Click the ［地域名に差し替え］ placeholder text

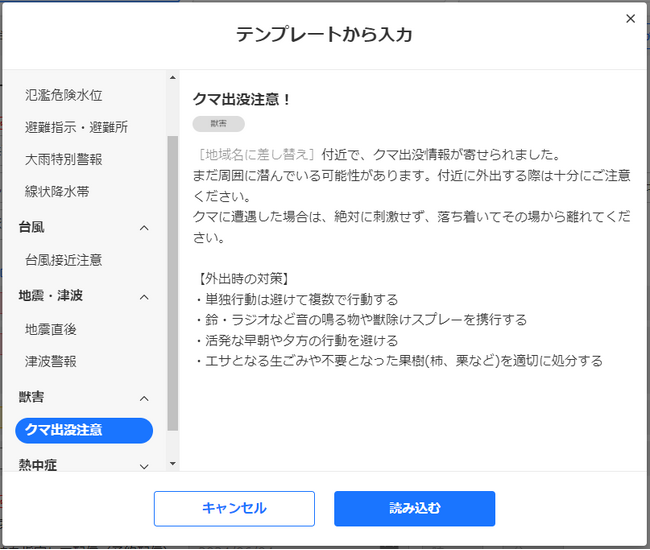(257, 155)
